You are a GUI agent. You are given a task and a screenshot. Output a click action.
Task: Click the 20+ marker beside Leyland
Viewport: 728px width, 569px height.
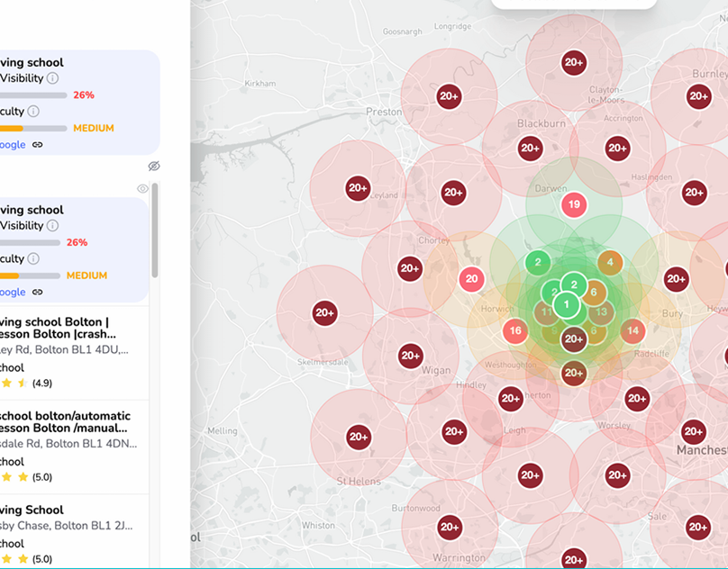pyautogui.click(x=358, y=188)
